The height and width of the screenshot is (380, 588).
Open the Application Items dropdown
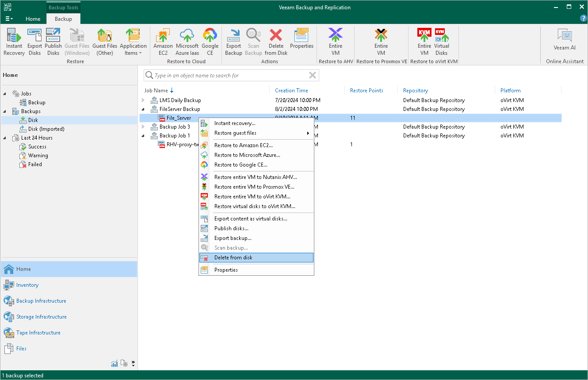point(133,42)
